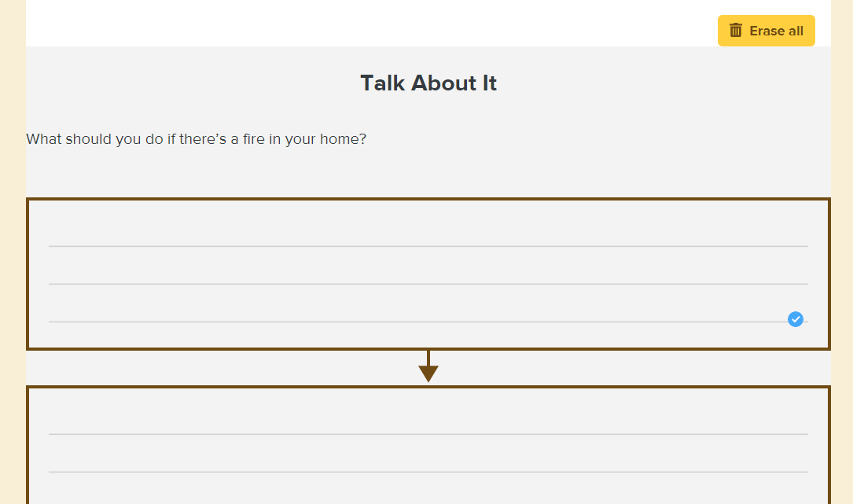853x504 pixels.
Task: Click the left cream page margin
Action: [x=13, y=252]
